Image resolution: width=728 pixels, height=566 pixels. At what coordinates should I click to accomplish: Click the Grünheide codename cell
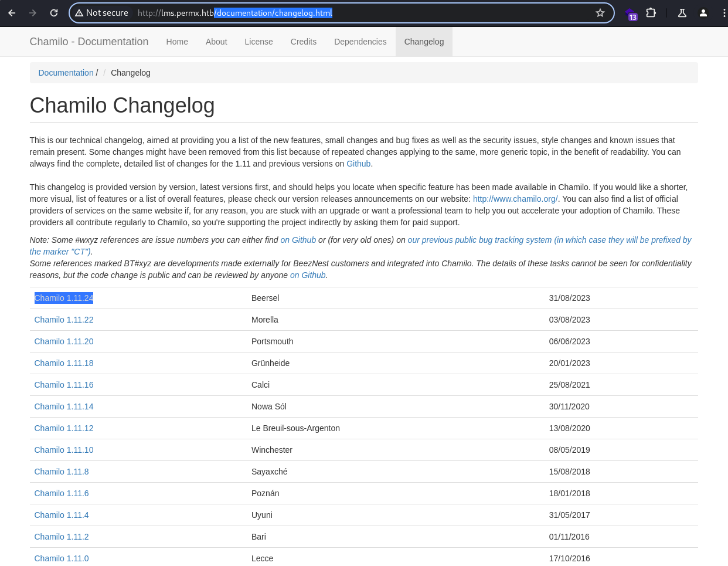tap(271, 363)
